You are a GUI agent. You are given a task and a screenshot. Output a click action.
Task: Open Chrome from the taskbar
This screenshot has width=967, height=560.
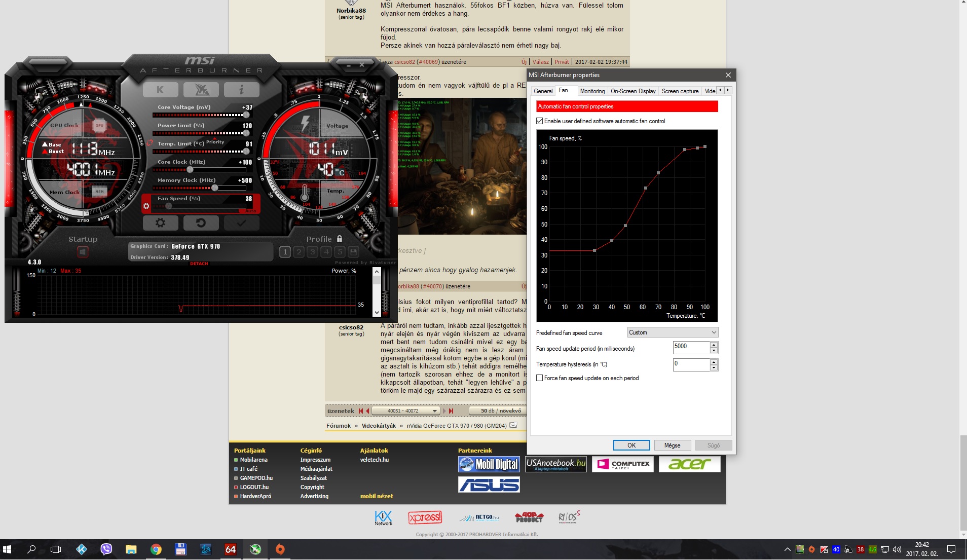(156, 549)
